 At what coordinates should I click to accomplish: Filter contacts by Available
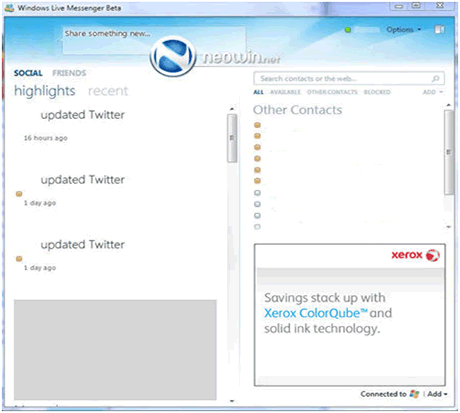click(285, 92)
